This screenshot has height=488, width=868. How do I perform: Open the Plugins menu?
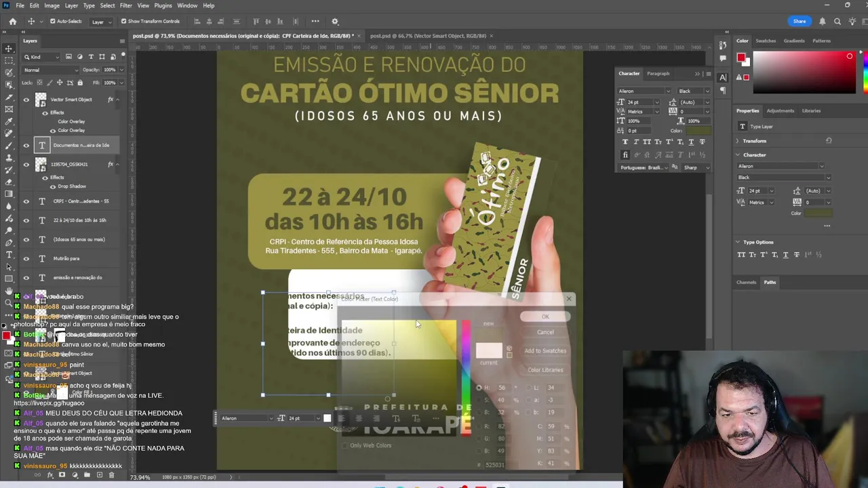click(x=163, y=5)
